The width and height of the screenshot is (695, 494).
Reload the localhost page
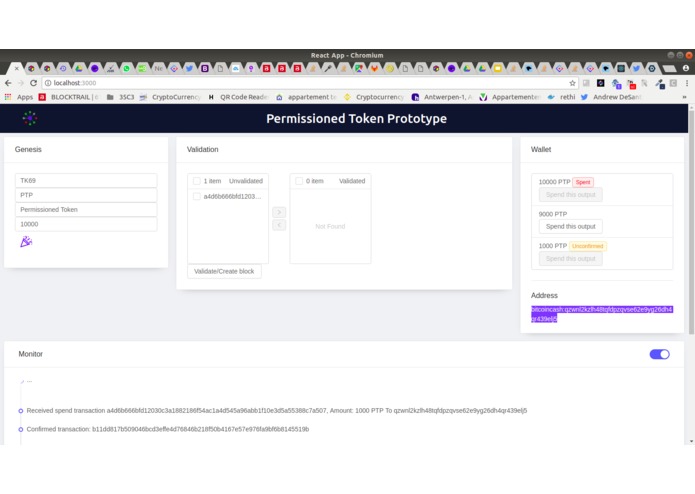pyautogui.click(x=33, y=83)
